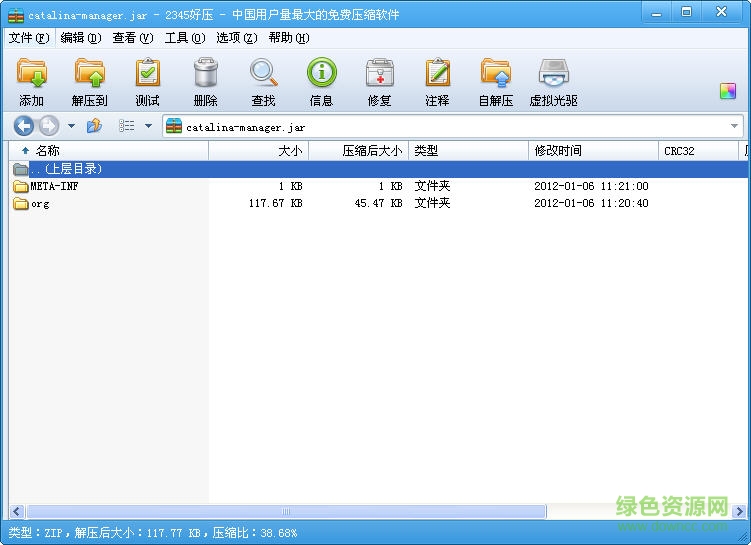Click the org compressed size 45.47 KB
This screenshot has width=751, height=545.
pyautogui.click(x=378, y=204)
